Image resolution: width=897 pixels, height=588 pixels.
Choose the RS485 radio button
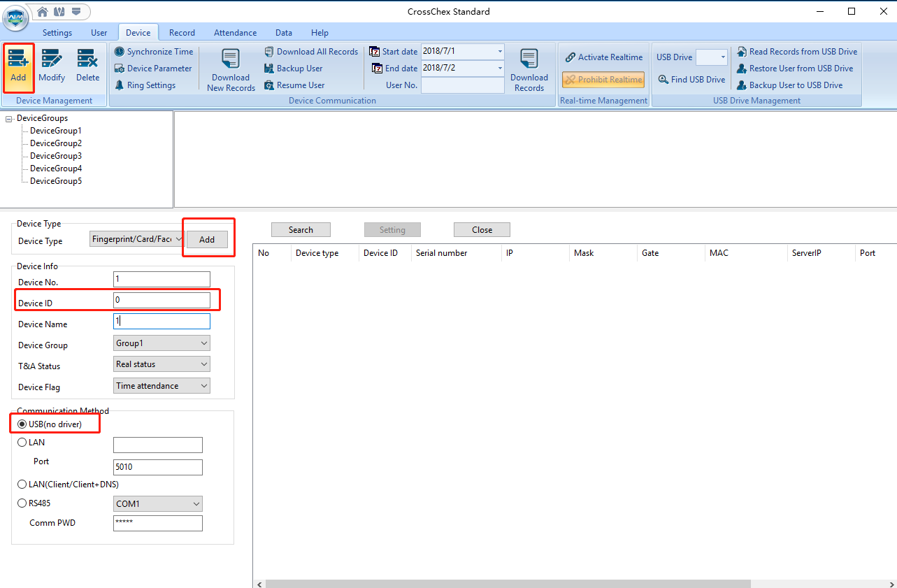(22, 503)
